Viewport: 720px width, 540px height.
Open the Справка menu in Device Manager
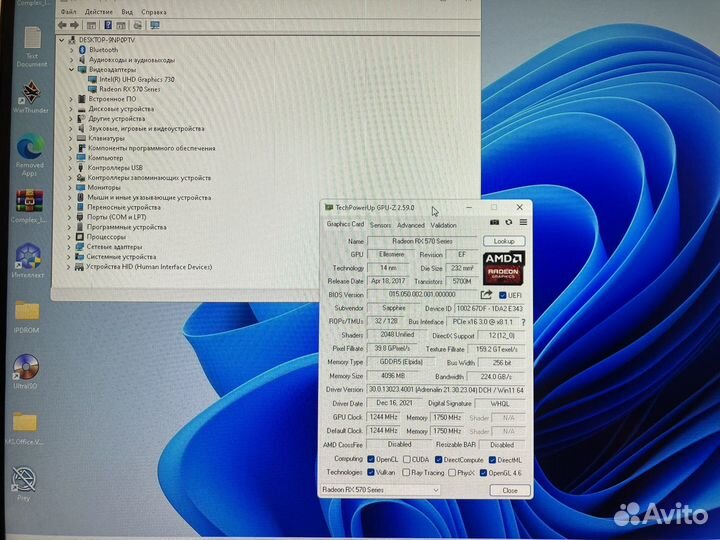tap(153, 12)
